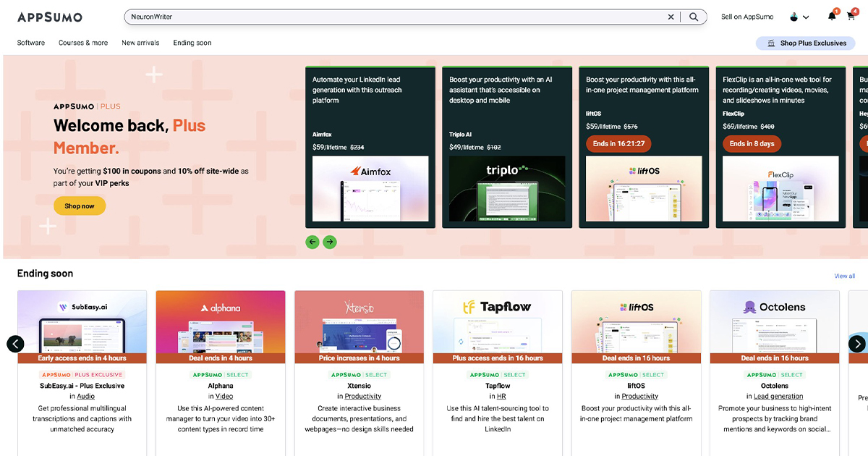Click AppSumo Plus Exclusive badge on SubEasy

82,375
